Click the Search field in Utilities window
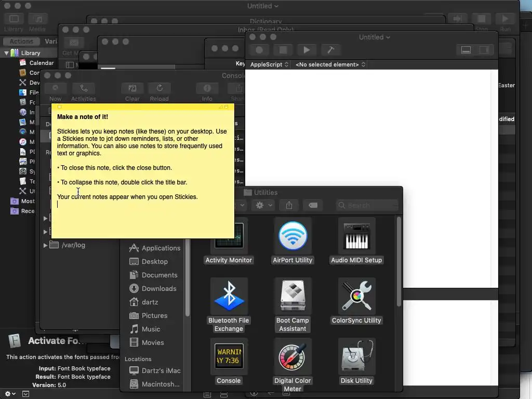Image resolution: width=532 pixels, height=399 pixels. tap(367, 205)
